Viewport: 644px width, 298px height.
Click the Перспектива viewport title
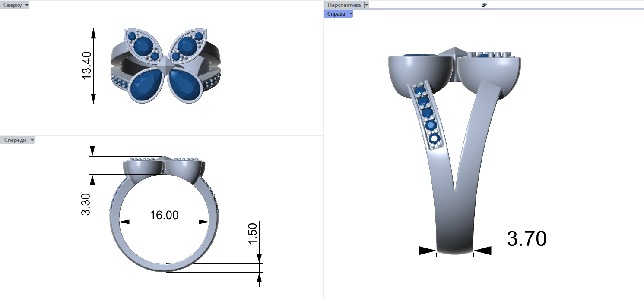[344, 5]
